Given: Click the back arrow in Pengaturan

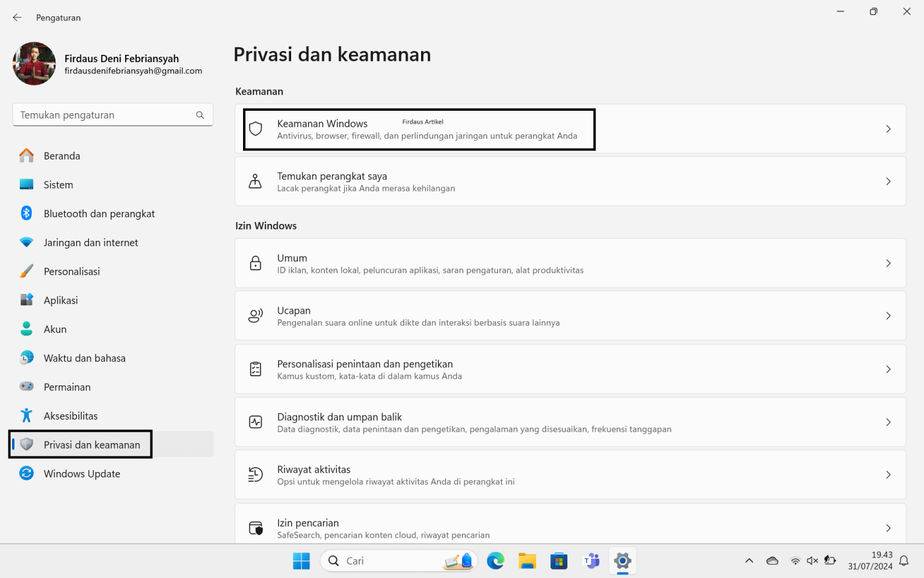Looking at the screenshot, I should 17,17.
